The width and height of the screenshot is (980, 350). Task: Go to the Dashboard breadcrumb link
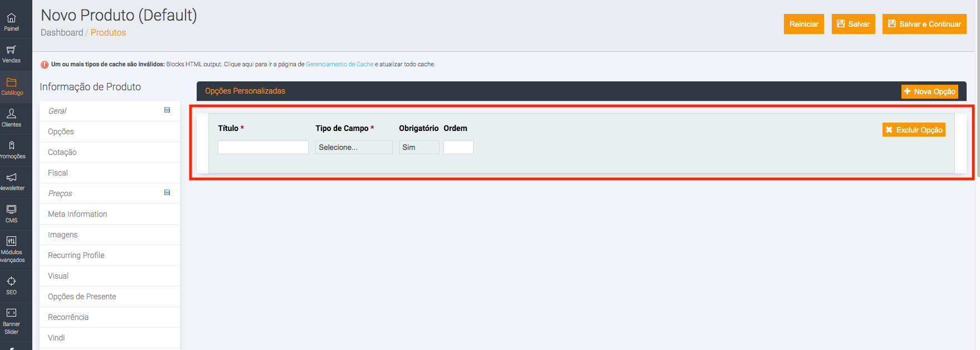[x=62, y=32]
